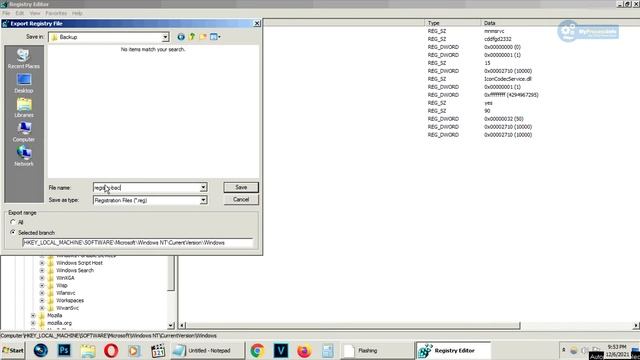Click the values pane horizontal scrollbar
The width and height of the screenshot is (640, 360).
pos(353,325)
